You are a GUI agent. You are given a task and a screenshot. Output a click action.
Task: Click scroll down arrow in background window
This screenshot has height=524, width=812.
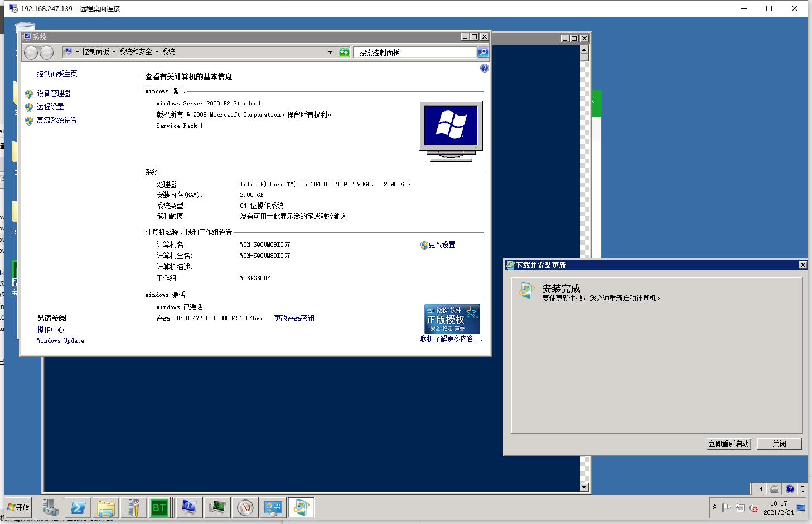(x=584, y=487)
